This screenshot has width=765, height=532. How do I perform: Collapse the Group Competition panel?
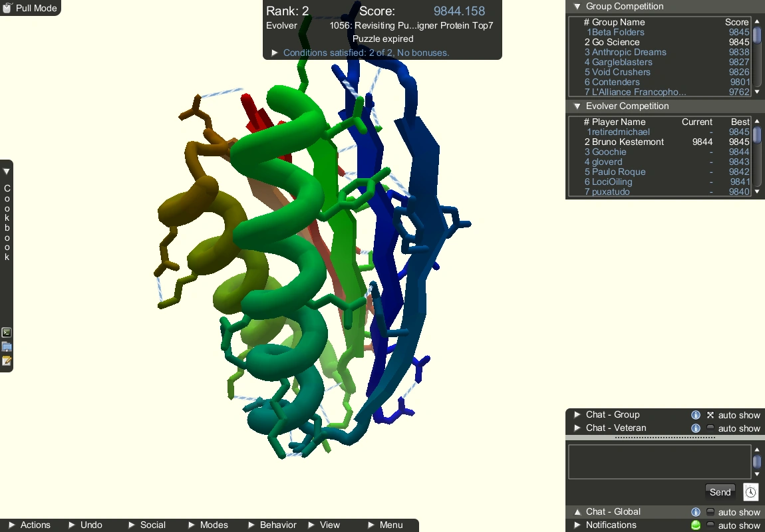pyautogui.click(x=576, y=6)
